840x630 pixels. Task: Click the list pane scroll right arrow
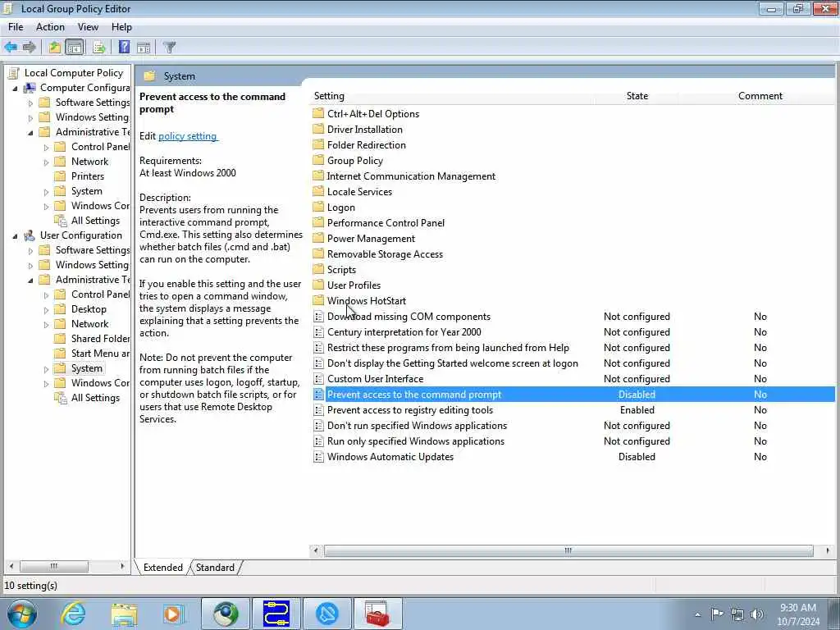click(x=828, y=550)
